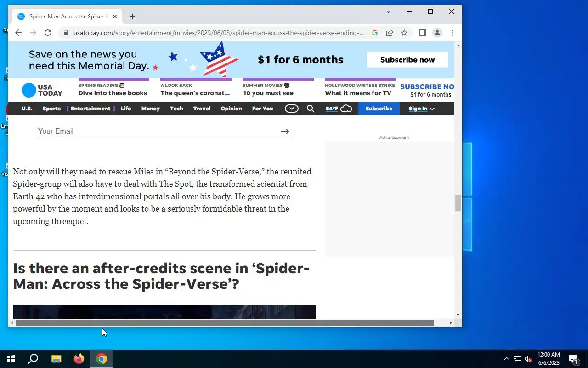The width and height of the screenshot is (588, 368).
Task: Open the Sports section
Action: pyautogui.click(x=51, y=109)
